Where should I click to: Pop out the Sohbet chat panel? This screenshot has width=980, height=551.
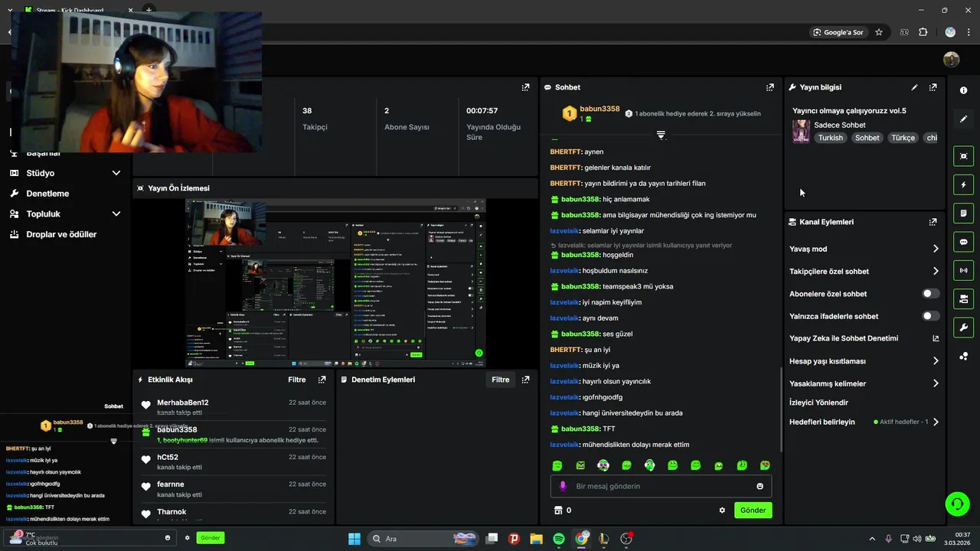770,87
